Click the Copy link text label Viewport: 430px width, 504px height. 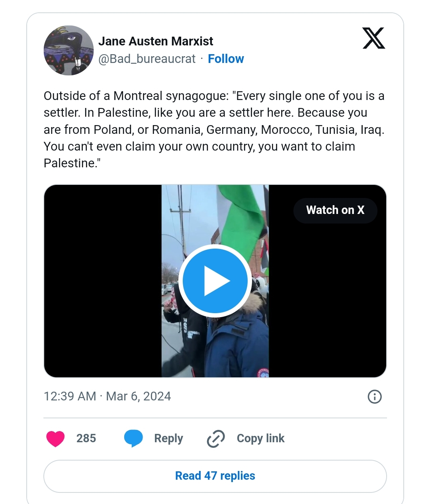[260, 439]
